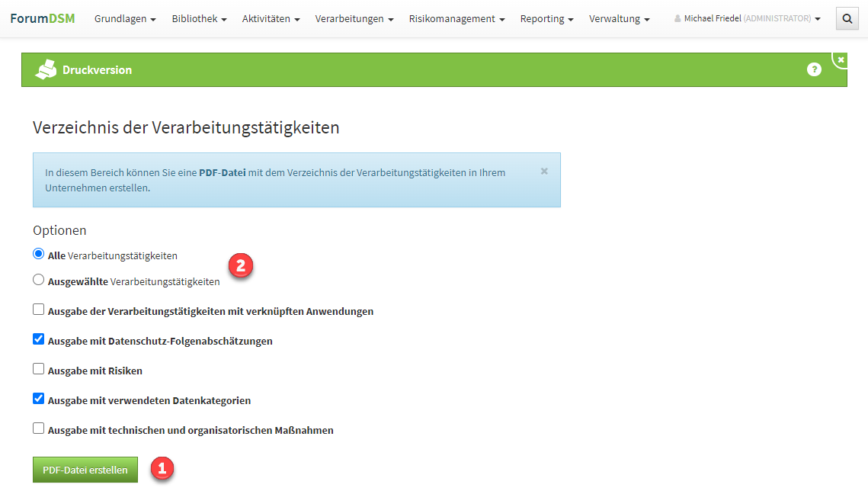Check Ausgabe mit technischen und organisatorischen Maßnahmen
The height and width of the screenshot is (491, 868).
click(x=38, y=428)
